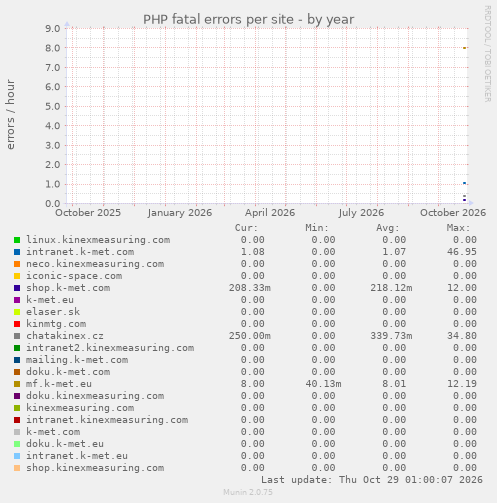Select the kinmtg.com legend label

tap(56, 324)
